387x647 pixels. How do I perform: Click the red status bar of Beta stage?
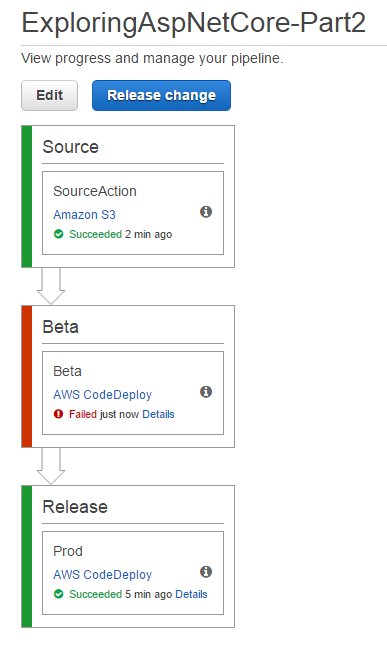point(27,376)
